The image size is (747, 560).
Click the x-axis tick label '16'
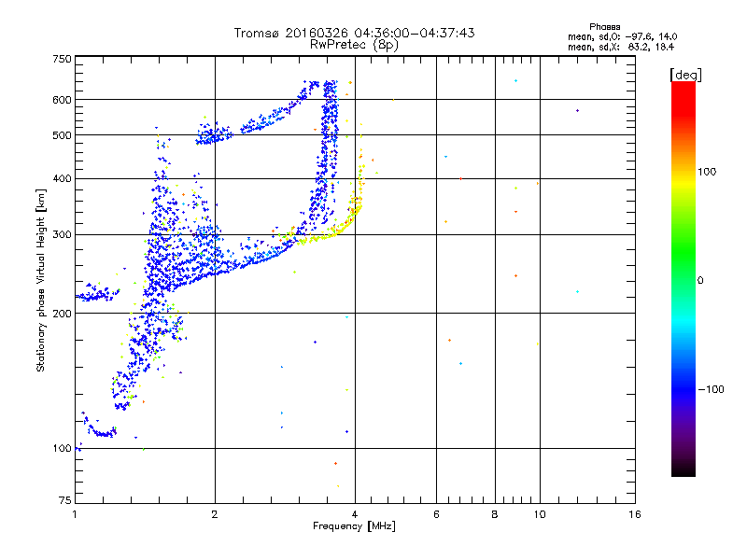click(x=635, y=514)
